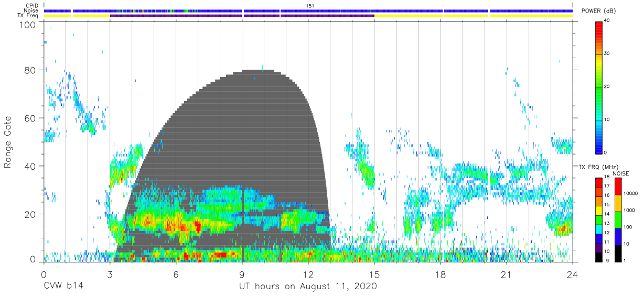
Task: Click the 60 tick on the Range Gate axis
Action: 30,118
